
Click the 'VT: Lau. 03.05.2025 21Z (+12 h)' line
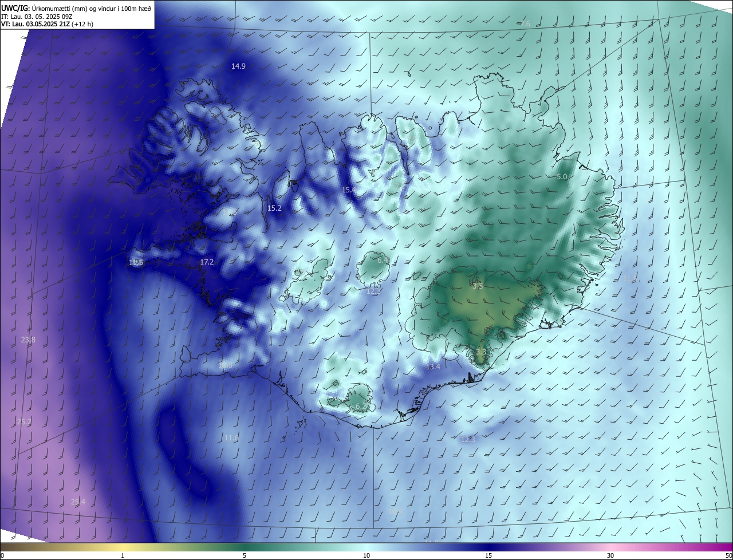(x=48, y=24)
